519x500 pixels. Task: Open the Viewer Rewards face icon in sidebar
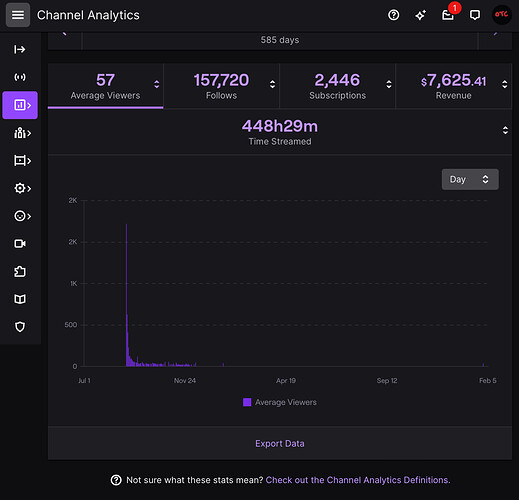pyautogui.click(x=22, y=216)
